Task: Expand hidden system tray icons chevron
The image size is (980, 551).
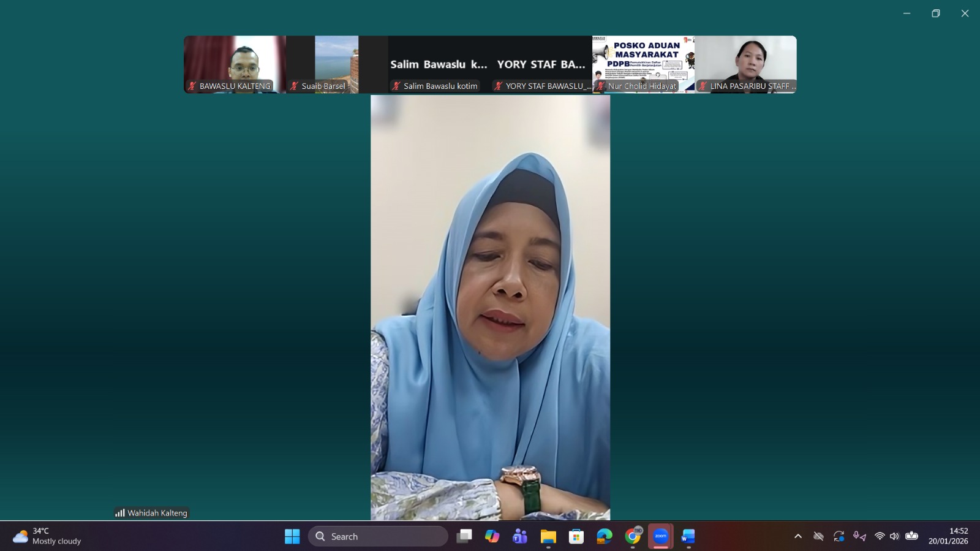Action: click(798, 536)
